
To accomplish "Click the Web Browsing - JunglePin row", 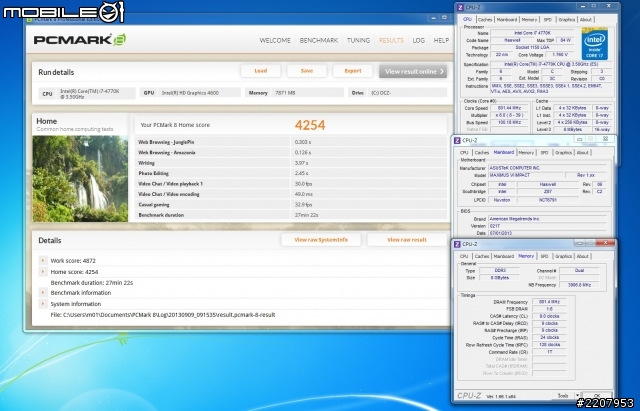I will (x=291, y=142).
